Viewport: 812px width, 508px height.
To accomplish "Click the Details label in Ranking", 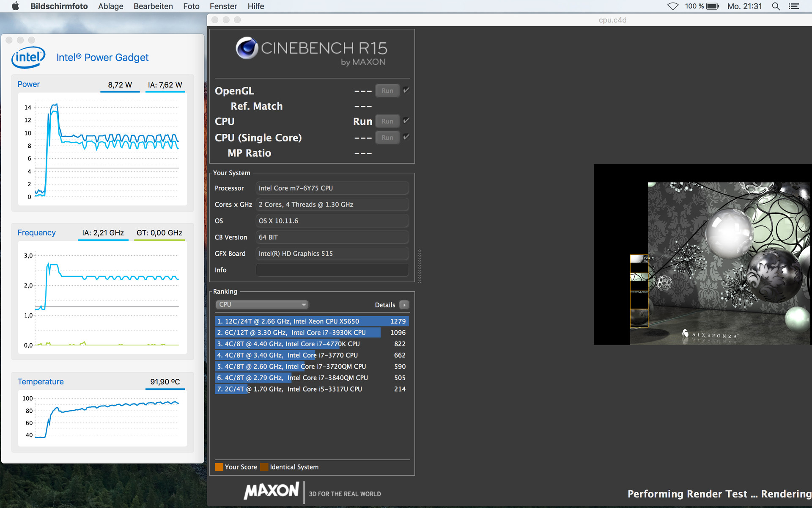I will (385, 305).
